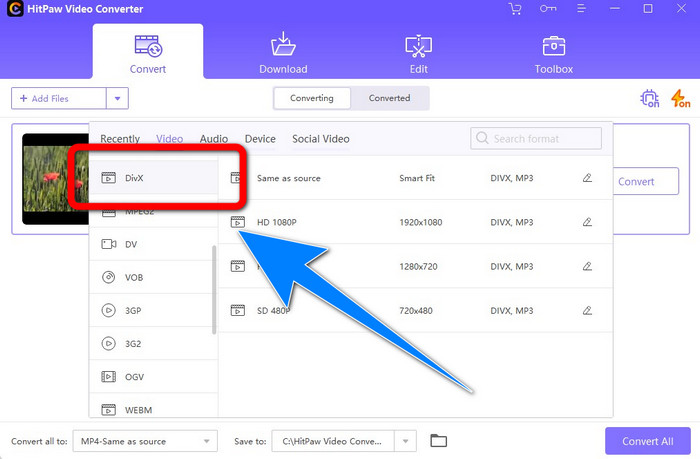Click the VOB disc icon
Image resolution: width=700 pixels, height=459 pixels.
[108, 277]
